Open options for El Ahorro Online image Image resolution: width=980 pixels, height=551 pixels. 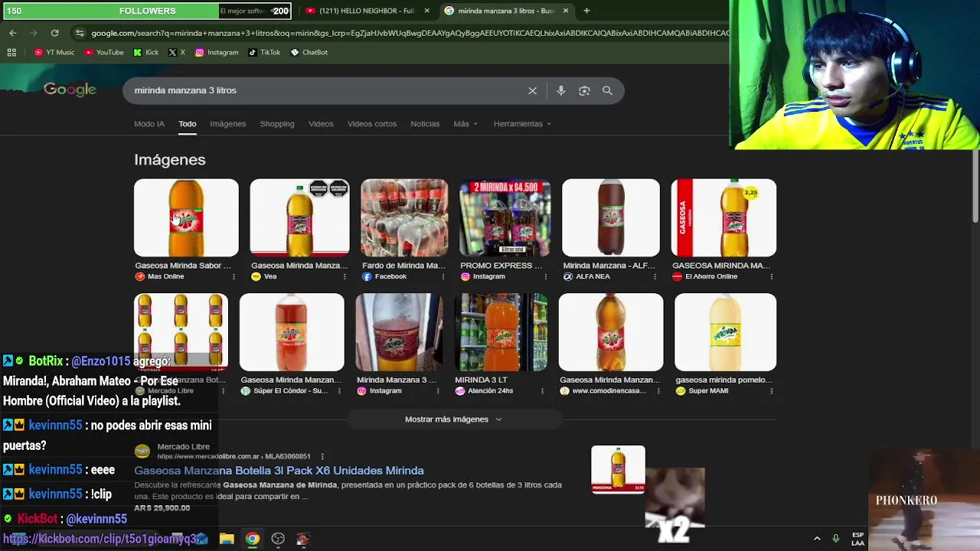coord(771,276)
